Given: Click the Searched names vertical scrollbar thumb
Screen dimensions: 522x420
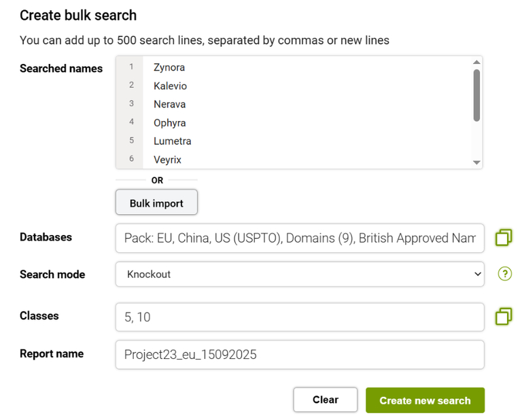Looking at the screenshot, I should pos(476,94).
